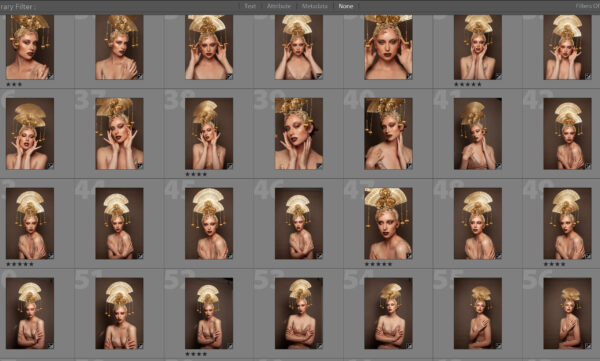Click the develop badge on photo 52
The image size is (600, 361).
click(x=230, y=346)
